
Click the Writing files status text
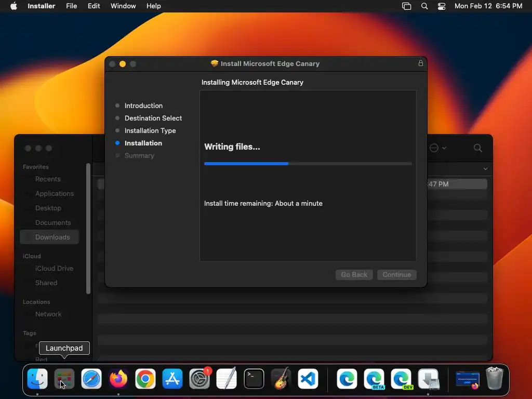232,147
